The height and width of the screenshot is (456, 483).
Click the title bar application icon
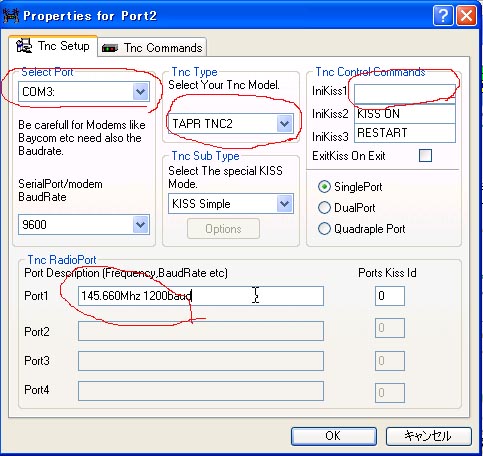[x=11, y=16]
